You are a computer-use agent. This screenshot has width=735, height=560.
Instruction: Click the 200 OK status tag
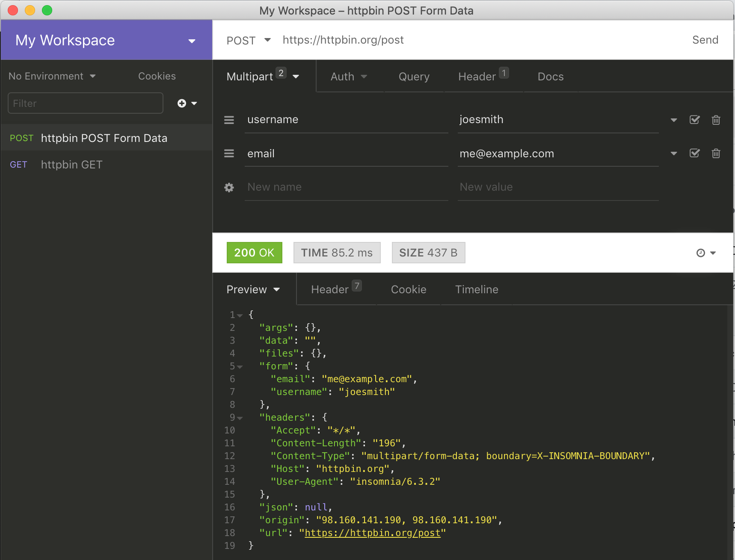pyautogui.click(x=254, y=253)
